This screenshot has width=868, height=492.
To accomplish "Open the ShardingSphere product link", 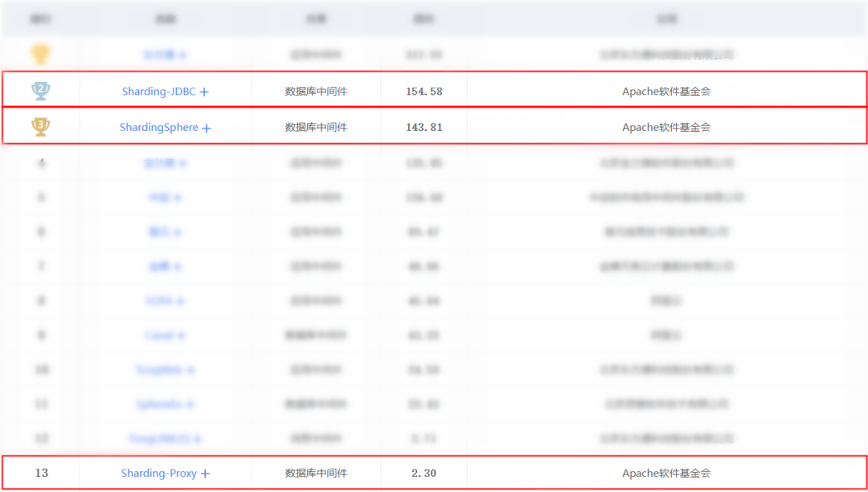I will click(x=159, y=127).
